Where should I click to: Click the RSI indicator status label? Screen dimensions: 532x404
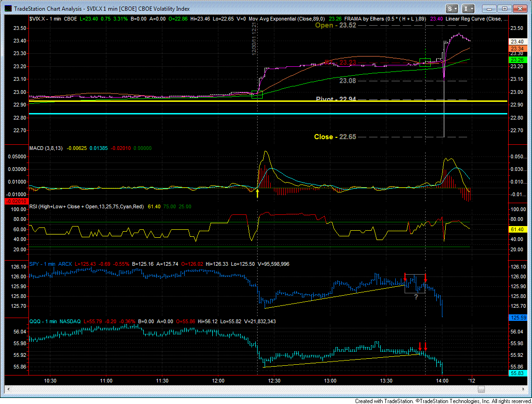[x=86, y=206]
